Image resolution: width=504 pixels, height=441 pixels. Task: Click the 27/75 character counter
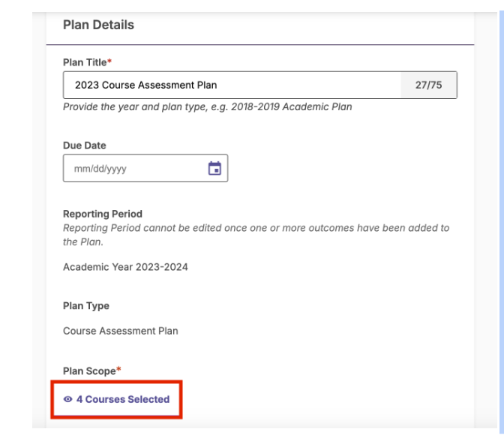[428, 85]
